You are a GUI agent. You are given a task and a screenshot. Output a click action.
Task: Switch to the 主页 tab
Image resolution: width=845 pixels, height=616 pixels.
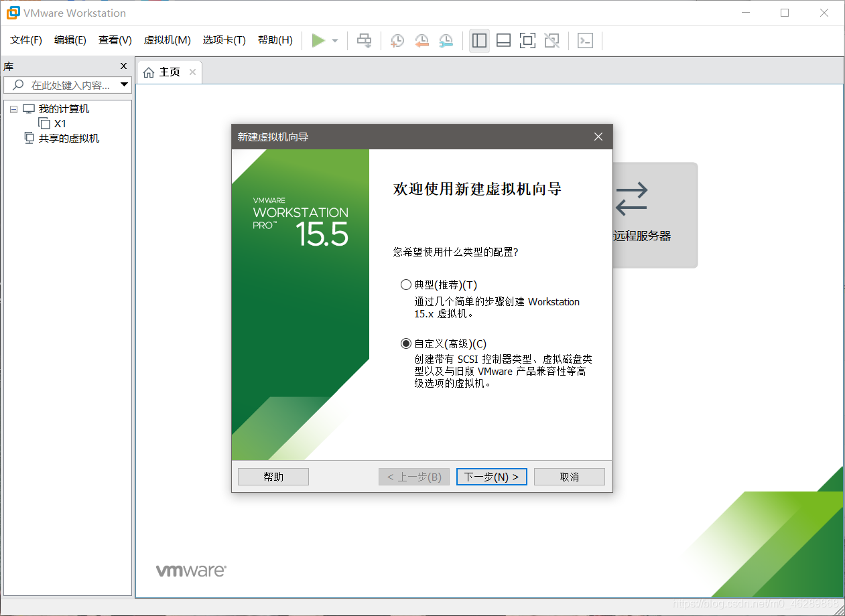coord(170,72)
